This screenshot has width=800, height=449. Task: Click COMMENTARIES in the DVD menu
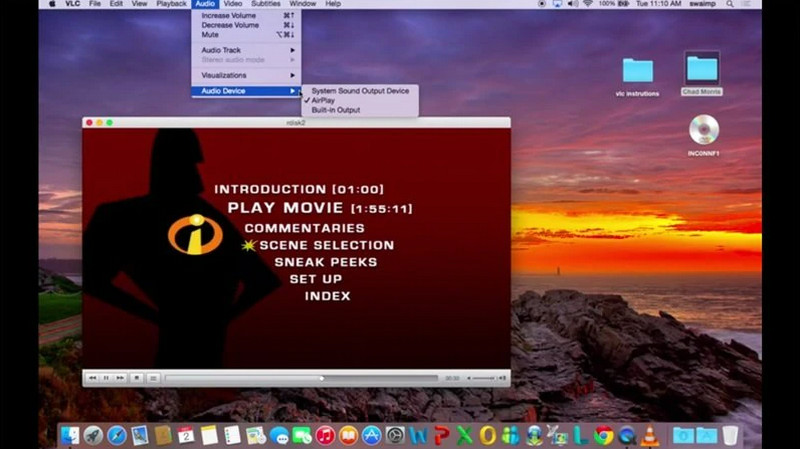click(305, 228)
